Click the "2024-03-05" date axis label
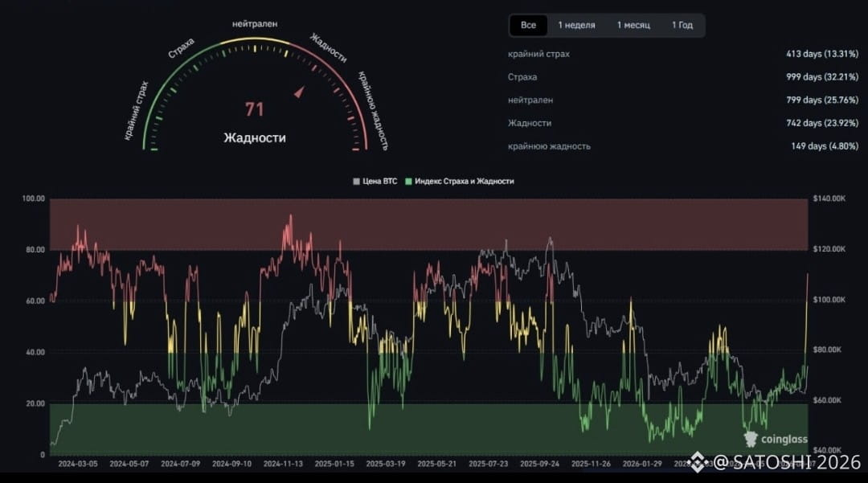The width and height of the screenshot is (868, 483). 77,465
